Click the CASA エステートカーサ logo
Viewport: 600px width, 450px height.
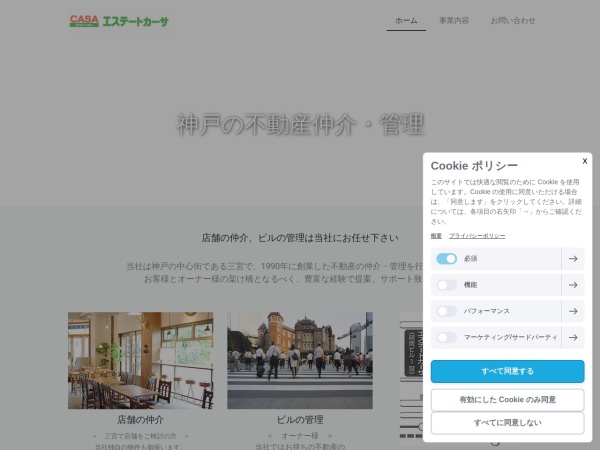click(119, 21)
